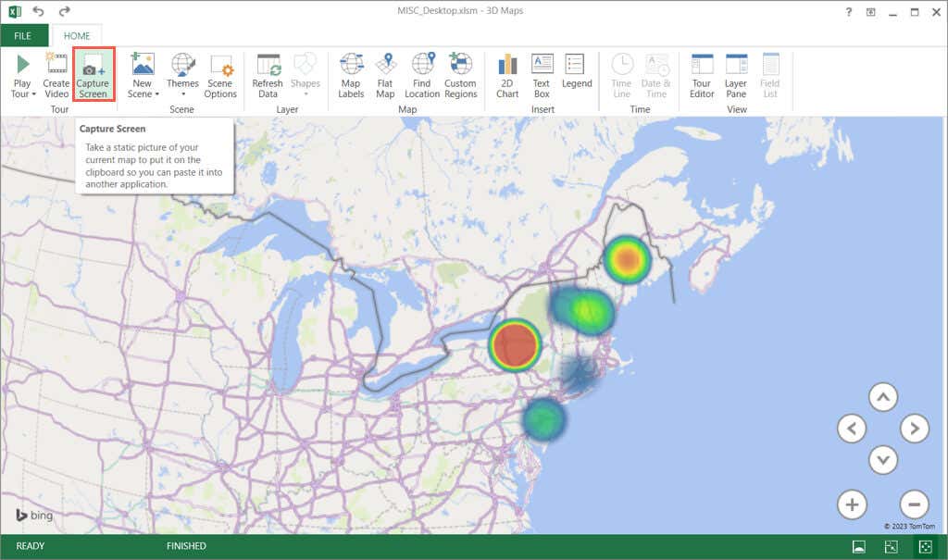Open the Themes gallery dropdown arrow

pos(182,94)
